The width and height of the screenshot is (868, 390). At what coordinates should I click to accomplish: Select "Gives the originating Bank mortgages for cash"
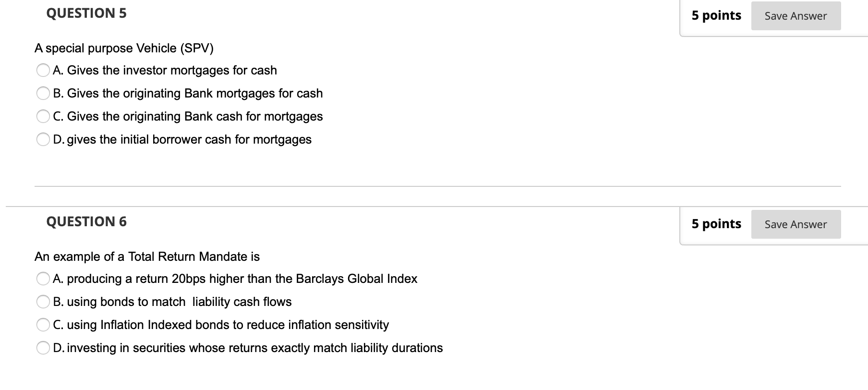(x=43, y=93)
